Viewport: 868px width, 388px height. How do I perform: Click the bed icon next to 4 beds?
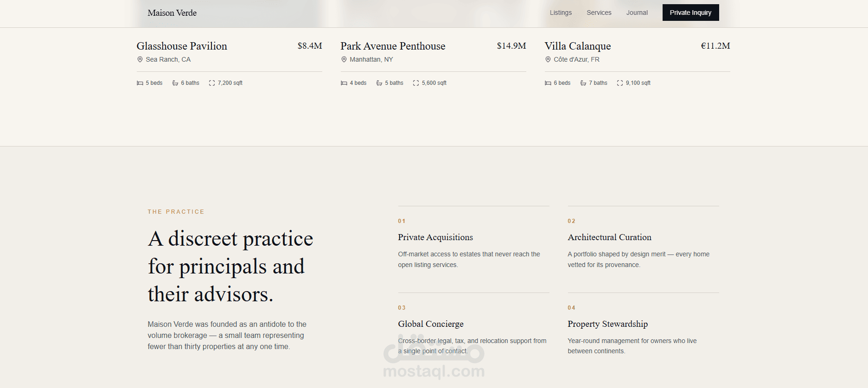344,83
